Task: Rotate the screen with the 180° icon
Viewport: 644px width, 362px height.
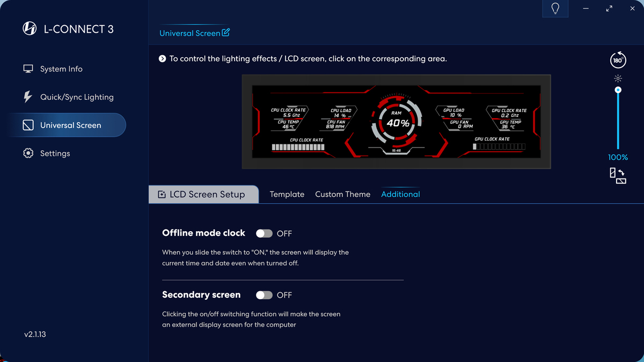Action: click(x=618, y=60)
